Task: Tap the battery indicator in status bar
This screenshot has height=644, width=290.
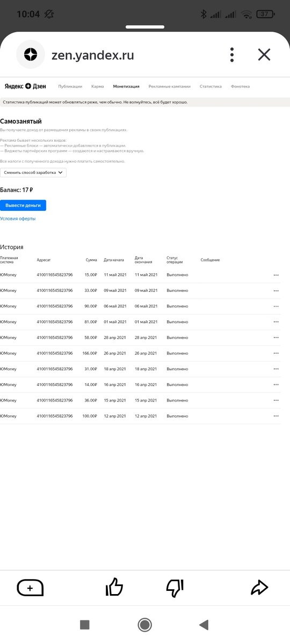Action: point(265,14)
